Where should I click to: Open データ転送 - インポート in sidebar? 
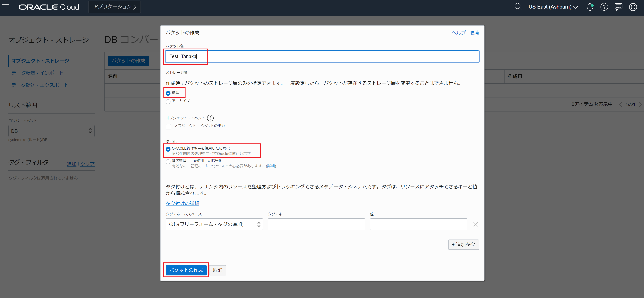[37, 73]
